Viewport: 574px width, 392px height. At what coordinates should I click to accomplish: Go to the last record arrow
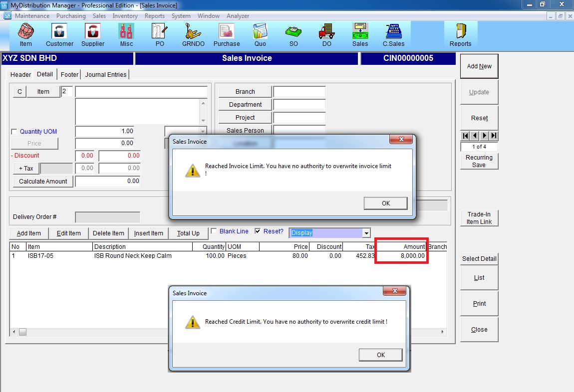494,136
